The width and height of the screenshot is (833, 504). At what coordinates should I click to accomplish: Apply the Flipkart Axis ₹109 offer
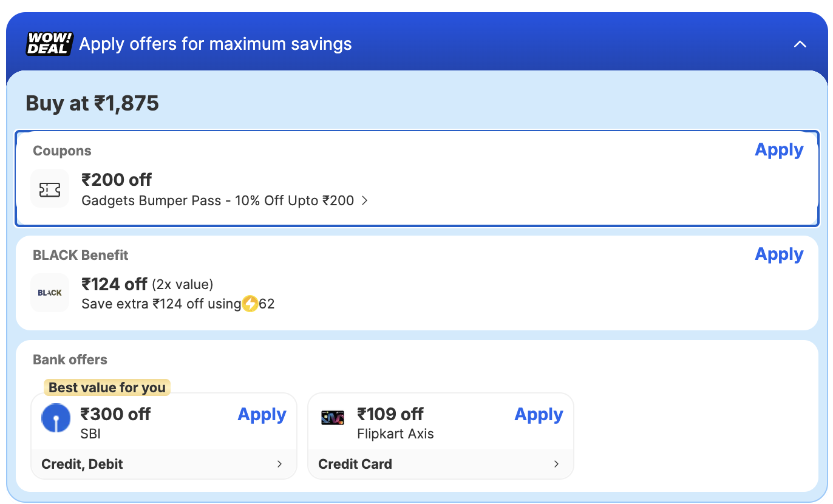point(539,415)
